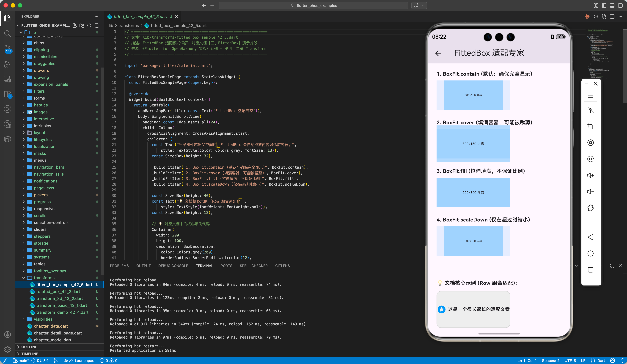Open the Search view in activity bar
Image resolution: width=627 pixels, height=364 pixels.
click(8, 34)
